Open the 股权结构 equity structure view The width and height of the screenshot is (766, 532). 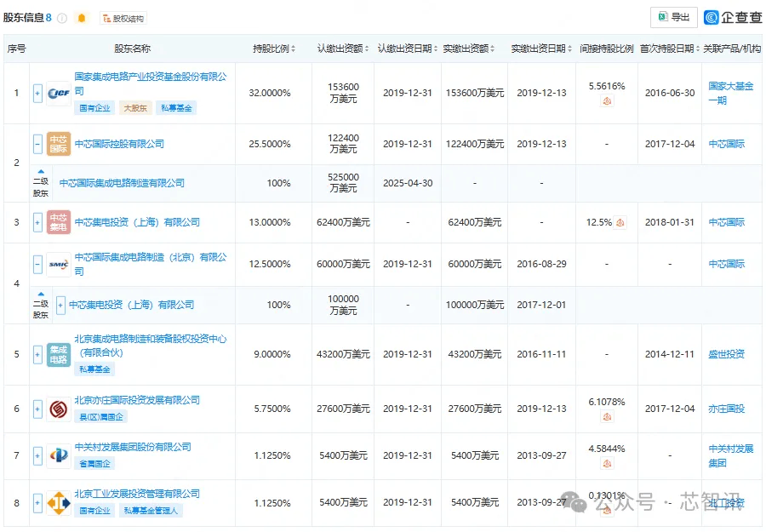coord(123,19)
